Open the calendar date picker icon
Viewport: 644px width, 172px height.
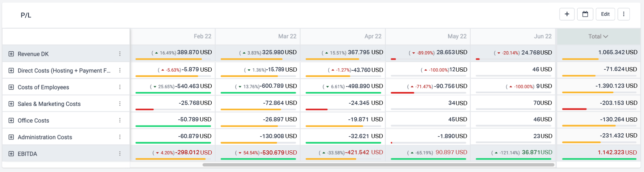[x=585, y=14]
